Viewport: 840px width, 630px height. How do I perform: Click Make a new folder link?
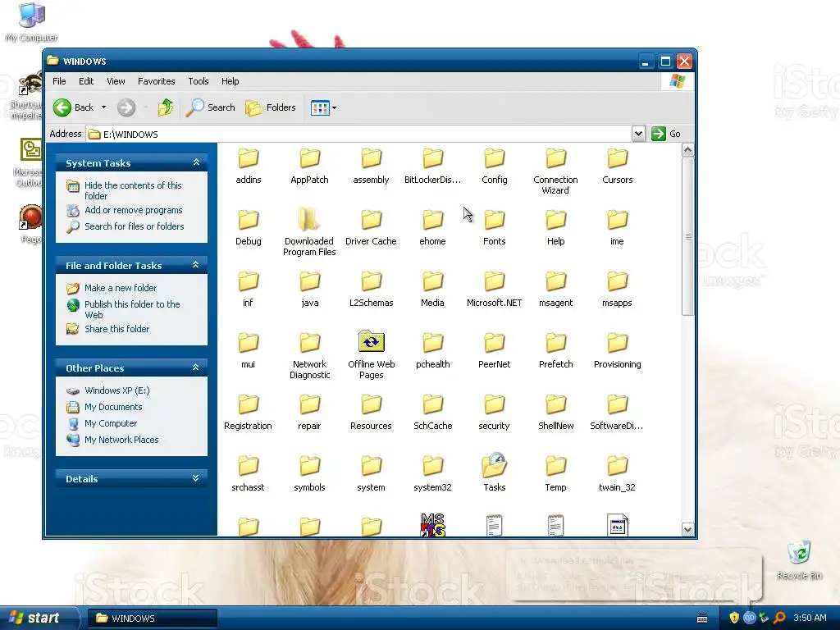[x=121, y=288]
